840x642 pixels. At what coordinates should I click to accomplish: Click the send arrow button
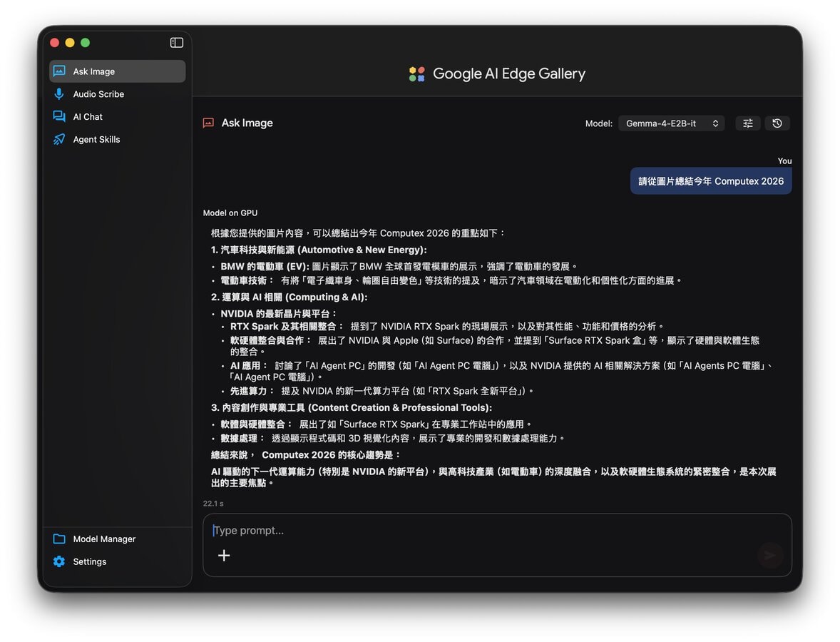(770, 555)
